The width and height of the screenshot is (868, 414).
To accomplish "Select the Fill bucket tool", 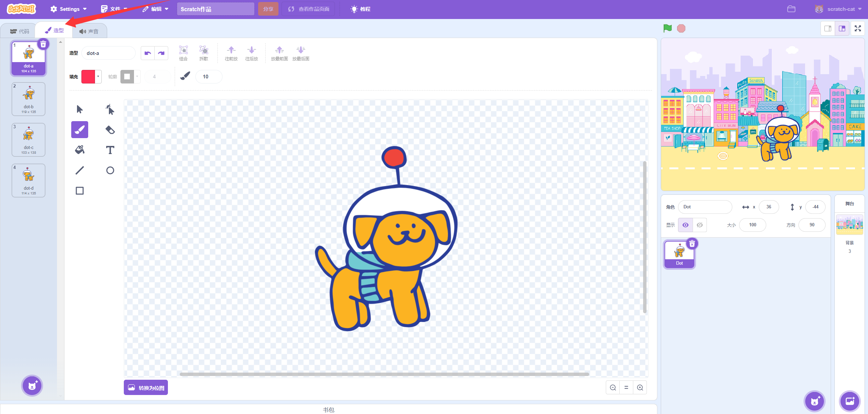I will [79, 150].
